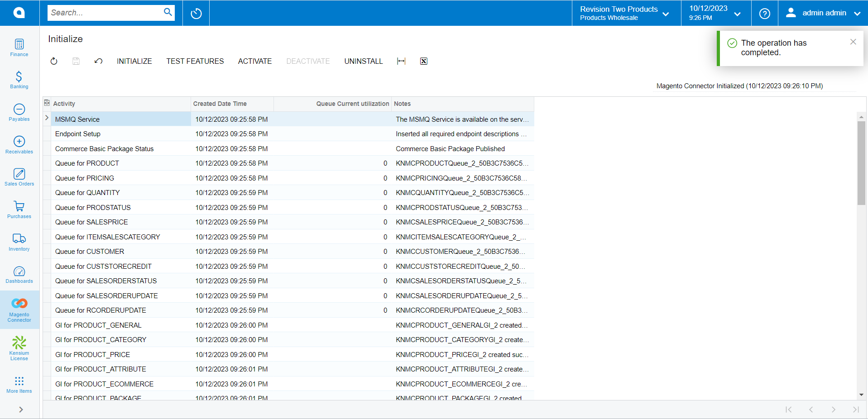Select the Magento Connector workspace
Viewport: 868px width, 419px height.
pos(19,309)
